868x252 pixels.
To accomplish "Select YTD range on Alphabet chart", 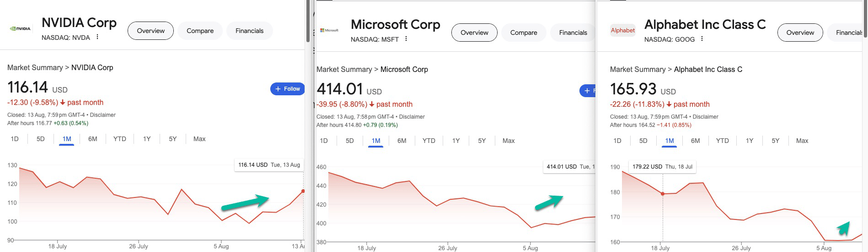I will pyautogui.click(x=723, y=141).
